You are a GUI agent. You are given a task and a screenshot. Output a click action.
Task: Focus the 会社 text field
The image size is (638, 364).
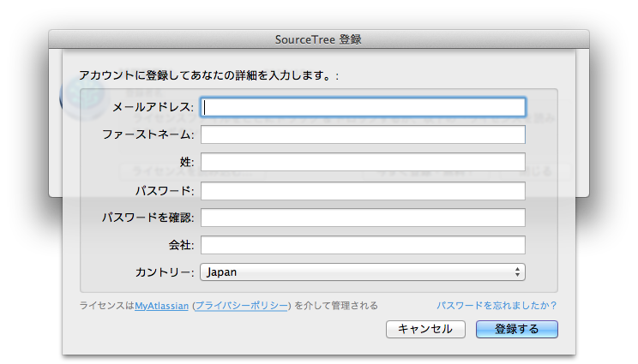pos(363,245)
